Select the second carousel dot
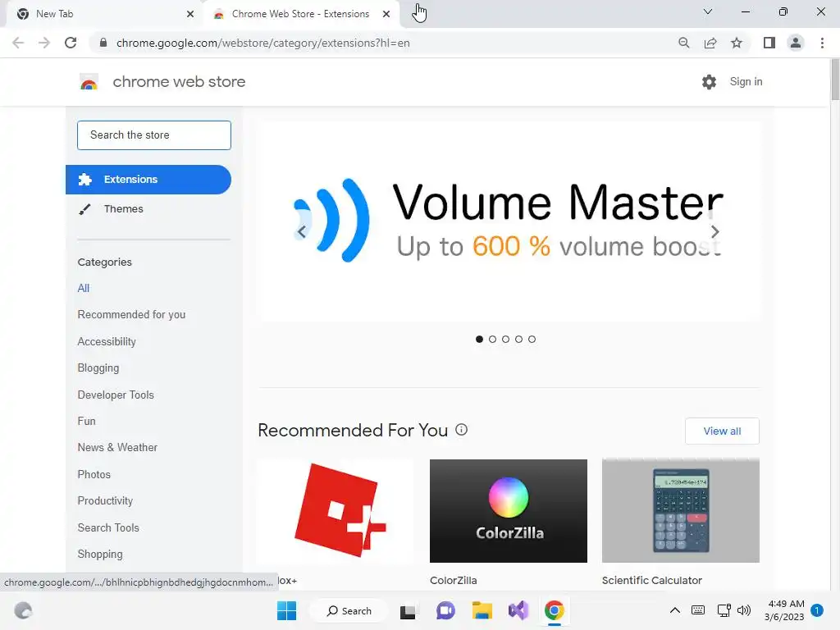Image resolution: width=840 pixels, height=630 pixels. pos(492,339)
